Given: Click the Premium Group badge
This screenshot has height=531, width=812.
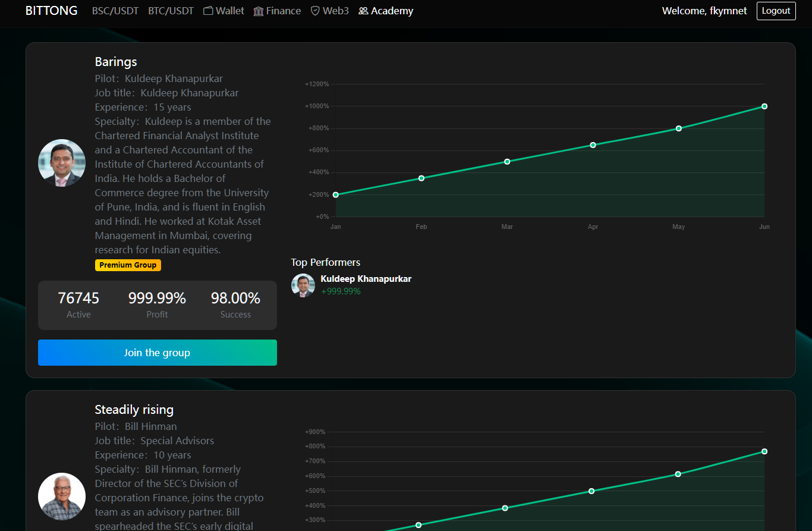Looking at the screenshot, I should tap(128, 265).
